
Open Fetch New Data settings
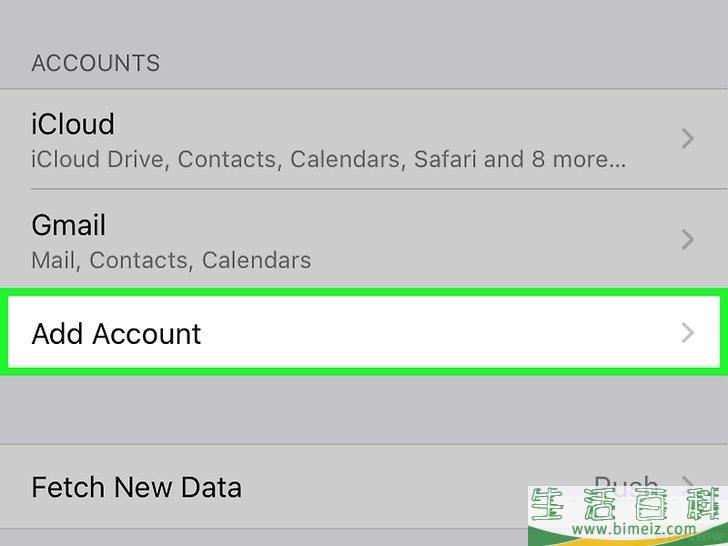pos(364,487)
